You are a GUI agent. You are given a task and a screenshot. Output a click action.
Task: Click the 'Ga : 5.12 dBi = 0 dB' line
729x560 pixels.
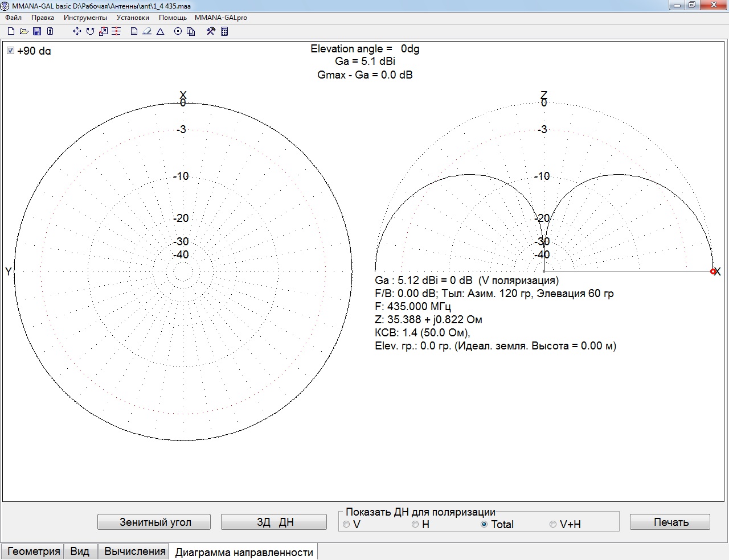click(x=467, y=281)
